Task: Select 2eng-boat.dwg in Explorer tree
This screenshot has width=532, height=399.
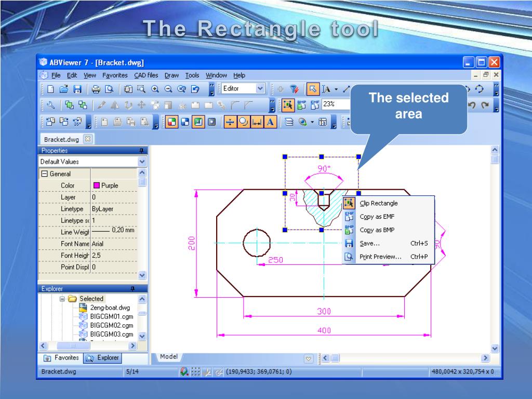Action: [110, 308]
